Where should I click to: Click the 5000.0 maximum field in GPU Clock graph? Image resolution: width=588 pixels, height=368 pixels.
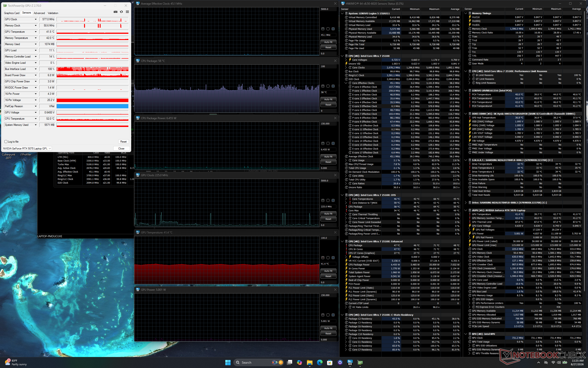tap(328, 181)
